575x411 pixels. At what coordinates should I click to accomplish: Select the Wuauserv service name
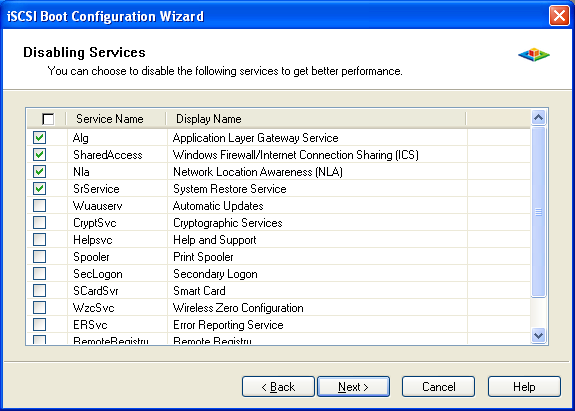97,206
